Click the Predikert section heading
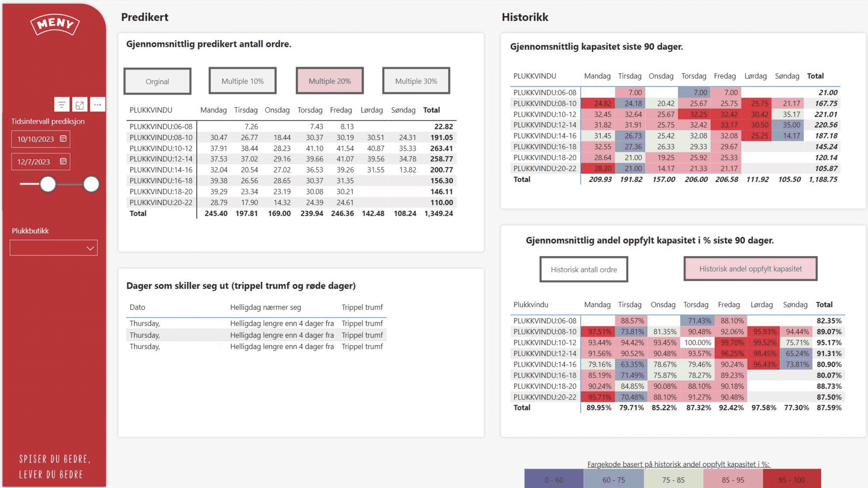Screen dimensions: 868x488 (145, 17)
